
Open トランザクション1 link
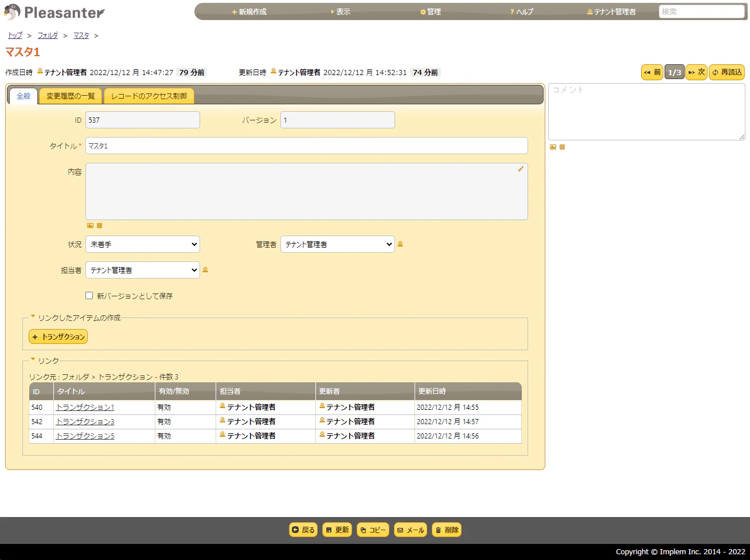point(85,408)
